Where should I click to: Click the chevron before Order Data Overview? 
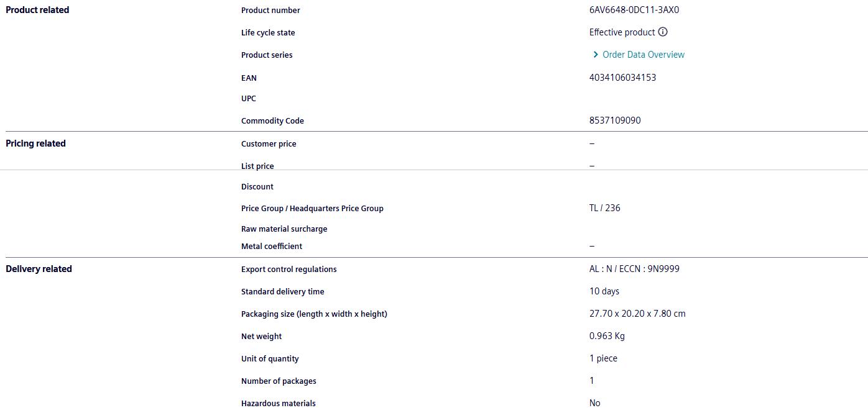595,55
